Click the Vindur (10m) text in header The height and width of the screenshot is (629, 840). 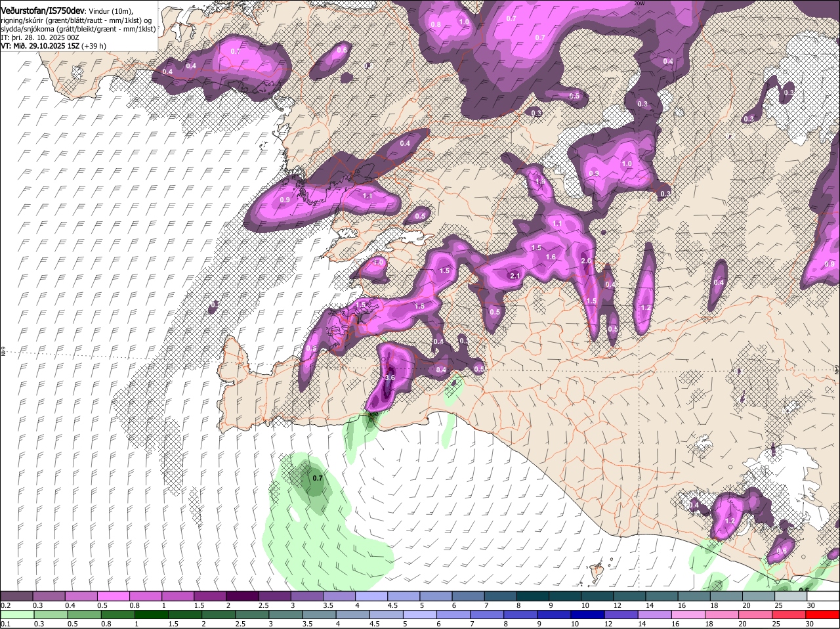click(110, 12)
